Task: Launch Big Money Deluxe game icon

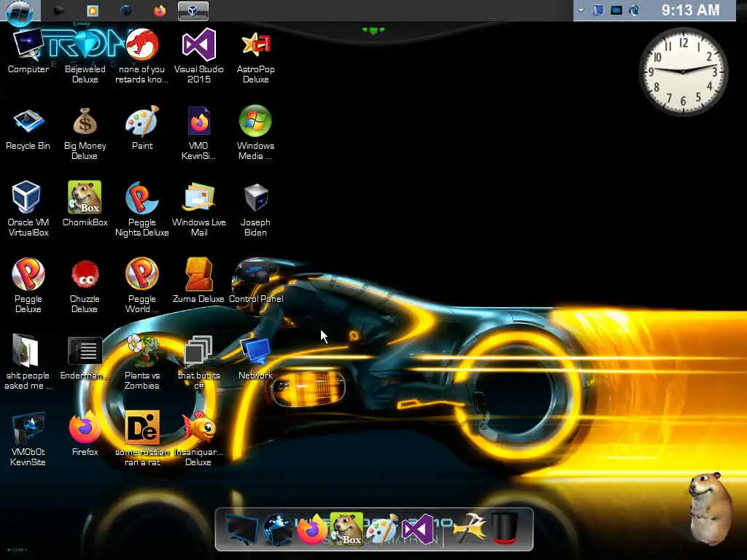Action: [x=85, y=133]
